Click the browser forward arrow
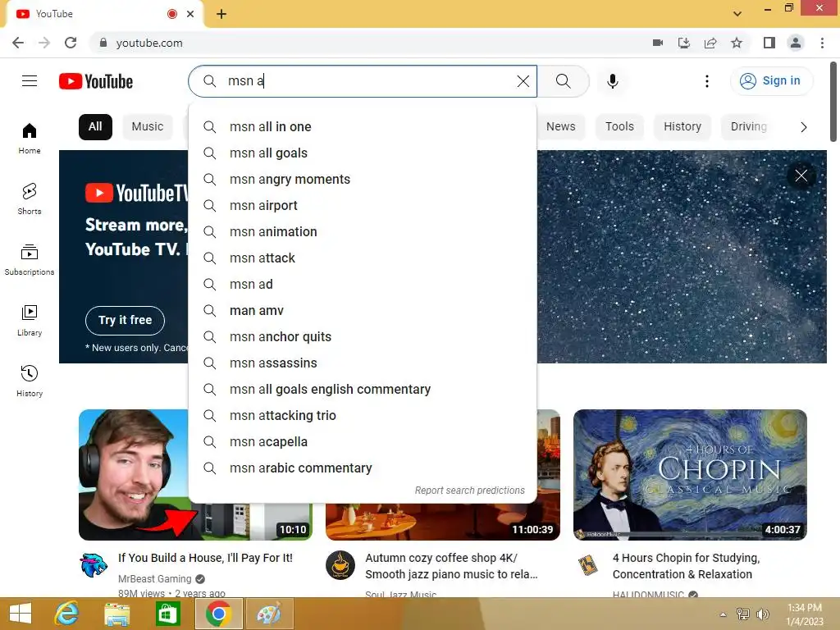 44,43
